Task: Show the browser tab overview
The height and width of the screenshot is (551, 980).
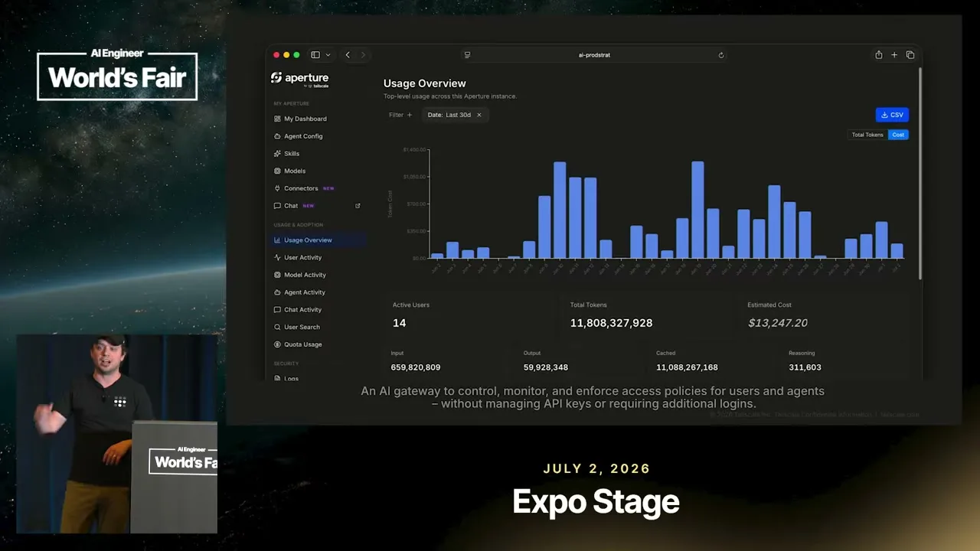Action: click(x=910, y=55)
